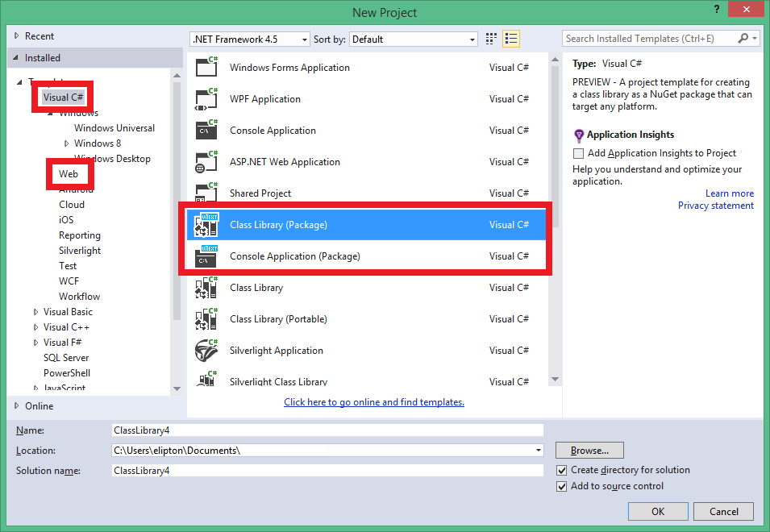Open the Sort by dropdown

[414, 39]
